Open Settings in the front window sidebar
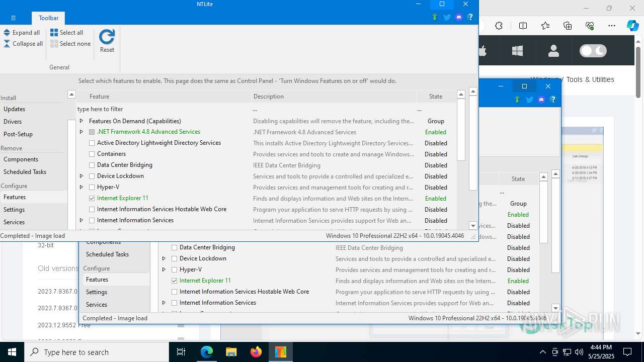Image resolution: width=644 pixels, height=362 pixels. (14, 210)
